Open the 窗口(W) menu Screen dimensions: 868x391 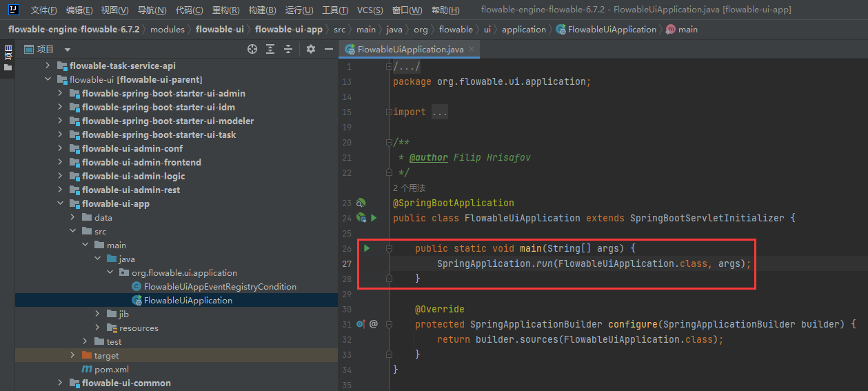tap(407, 10)
